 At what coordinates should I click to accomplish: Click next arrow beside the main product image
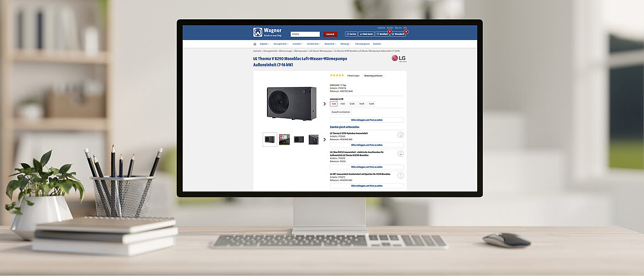(x=324, y=103)
